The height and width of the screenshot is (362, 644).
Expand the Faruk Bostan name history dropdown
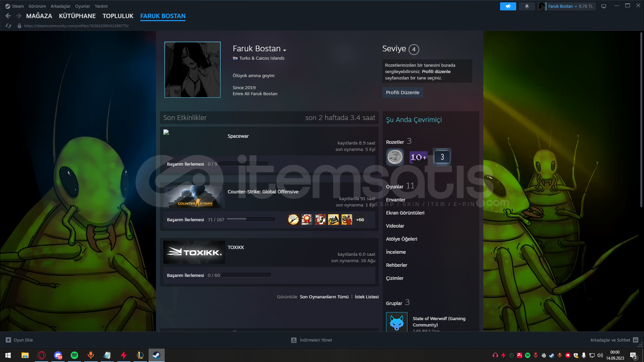pyautogui.click(x=285, y=50)
